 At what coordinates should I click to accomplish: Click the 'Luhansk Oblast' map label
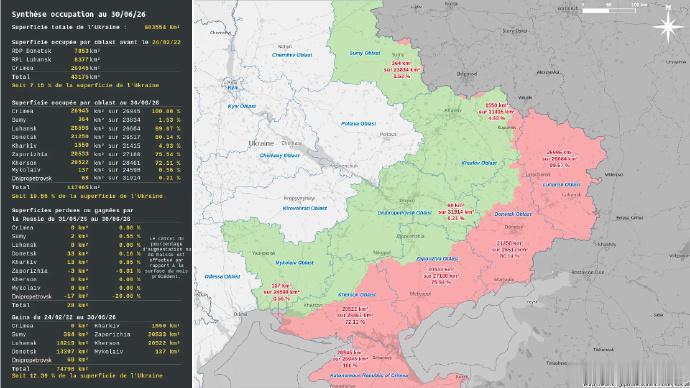click(562, 185)
